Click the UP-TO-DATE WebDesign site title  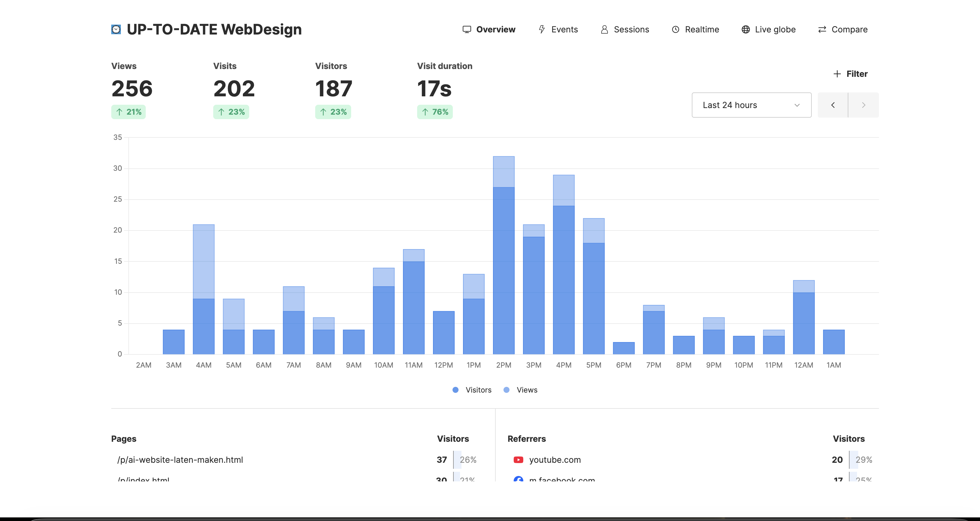click(x=214, y=29)
